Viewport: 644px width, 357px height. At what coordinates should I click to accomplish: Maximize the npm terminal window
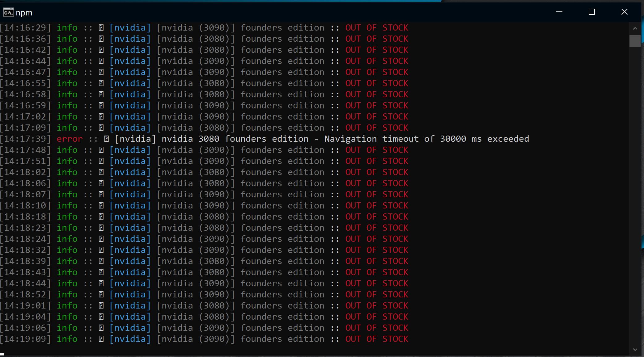coord(591,12)
